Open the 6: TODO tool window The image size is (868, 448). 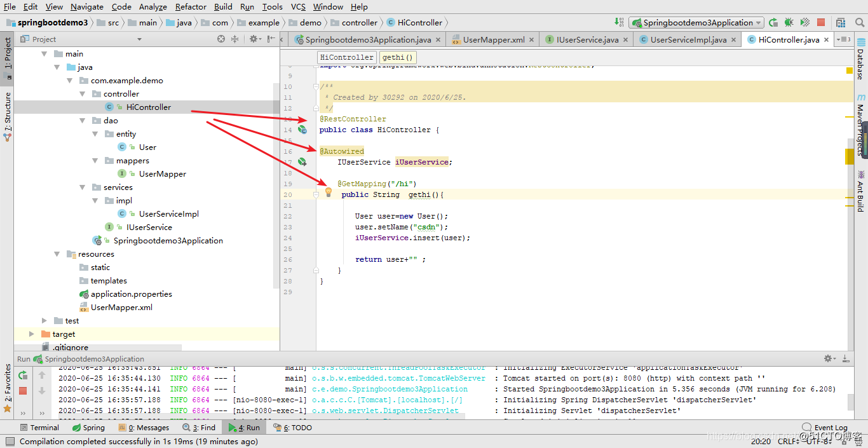tap(292, 428)
